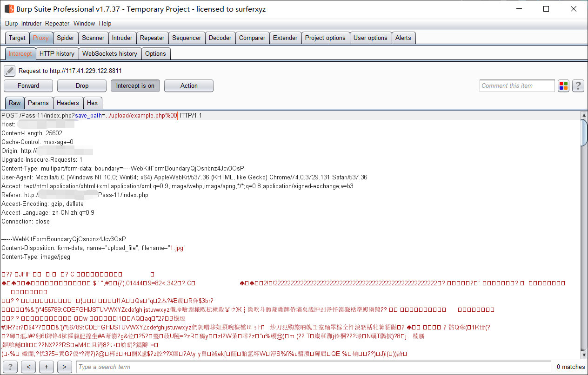
Task: Click the Connection: close line
Action: [x=26, y=221]
